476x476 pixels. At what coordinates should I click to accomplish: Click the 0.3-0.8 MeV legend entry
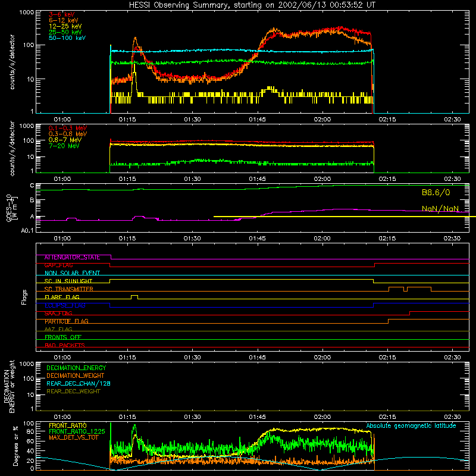pos(68,134)
